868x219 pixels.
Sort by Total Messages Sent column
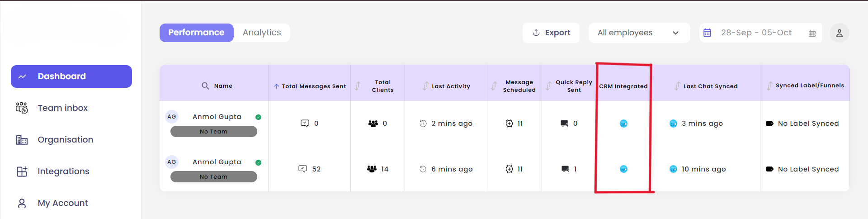[276, 86]
